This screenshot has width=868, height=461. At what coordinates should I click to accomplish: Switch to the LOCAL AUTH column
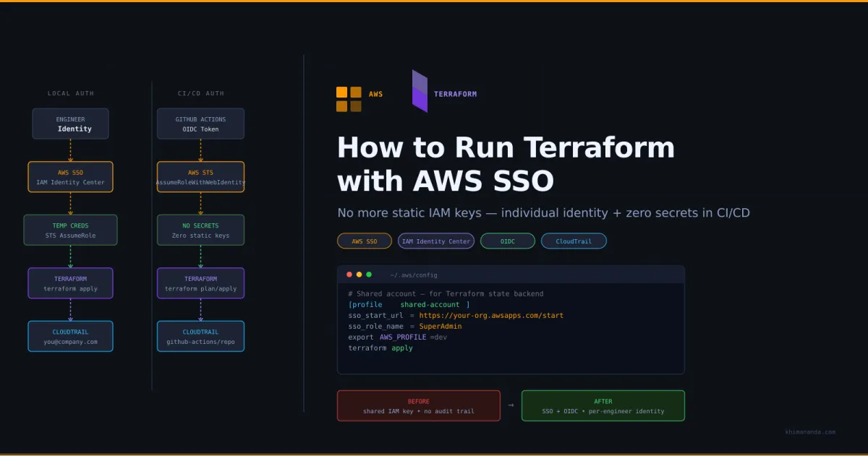(70, 93)
